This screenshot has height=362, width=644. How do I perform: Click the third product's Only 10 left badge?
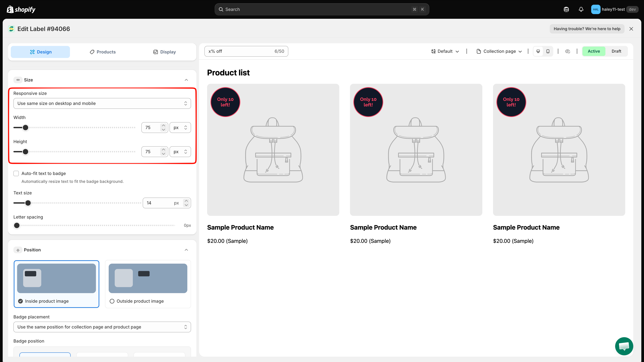511,102
